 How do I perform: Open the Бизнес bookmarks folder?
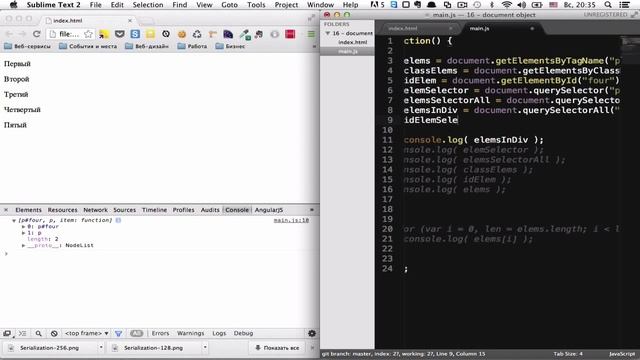230,46
